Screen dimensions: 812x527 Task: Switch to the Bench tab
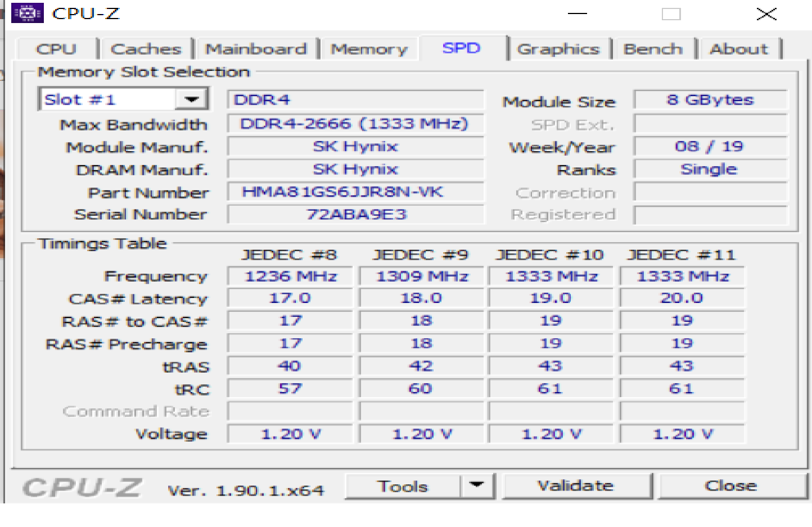click(x=653, y=49)
